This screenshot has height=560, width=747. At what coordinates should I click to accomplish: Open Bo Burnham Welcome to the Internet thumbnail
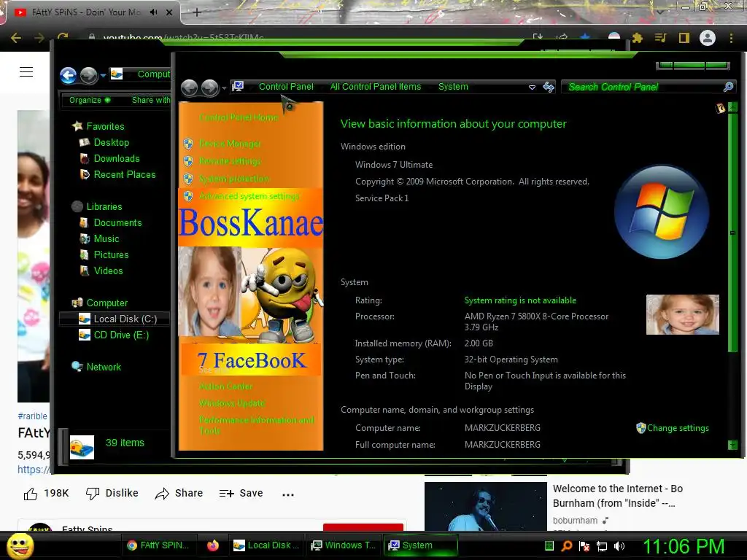[485, 506]
